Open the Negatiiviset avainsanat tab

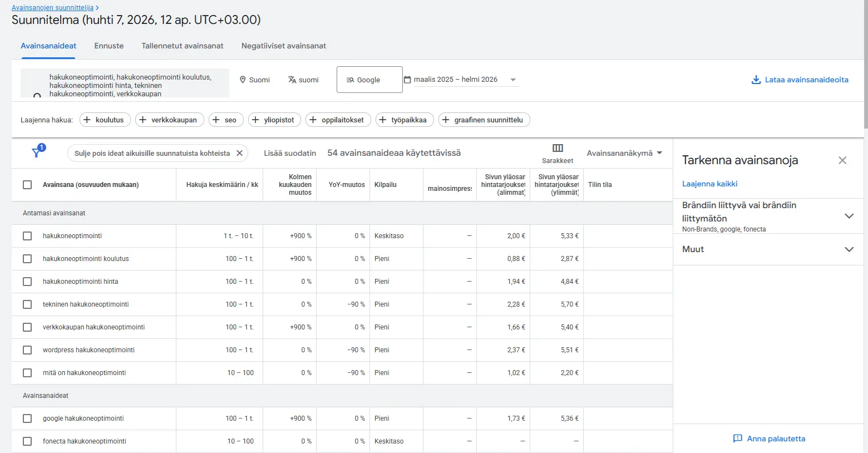(x=283, y=46)
